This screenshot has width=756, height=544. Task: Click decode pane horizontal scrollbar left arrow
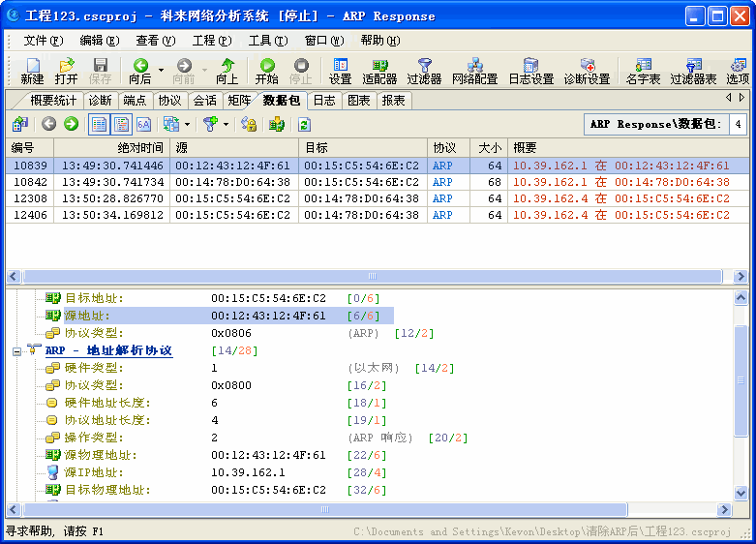click(14, 510)
